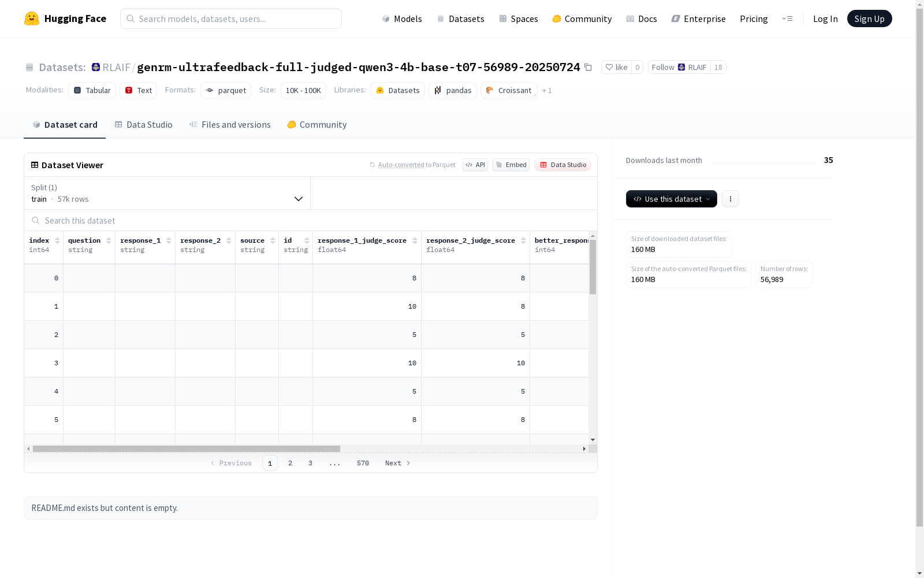
Task: Click Log In
Action: [825, 18]
